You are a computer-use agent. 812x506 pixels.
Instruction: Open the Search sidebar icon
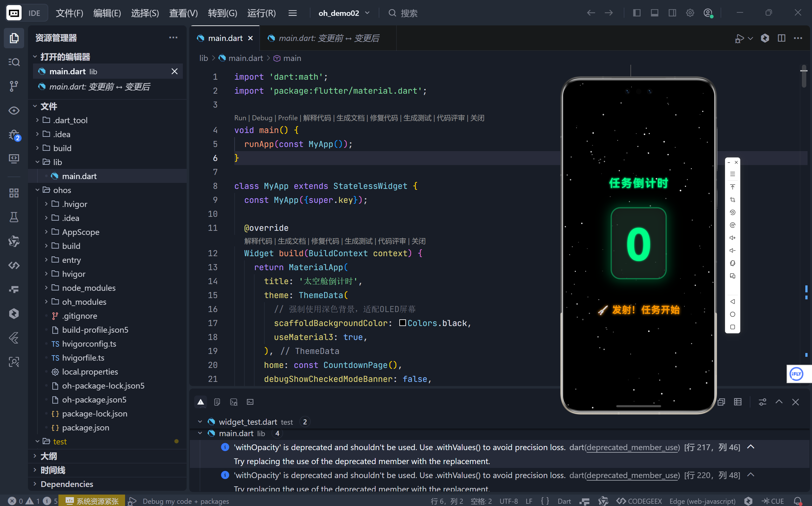[x=14, y=62]
